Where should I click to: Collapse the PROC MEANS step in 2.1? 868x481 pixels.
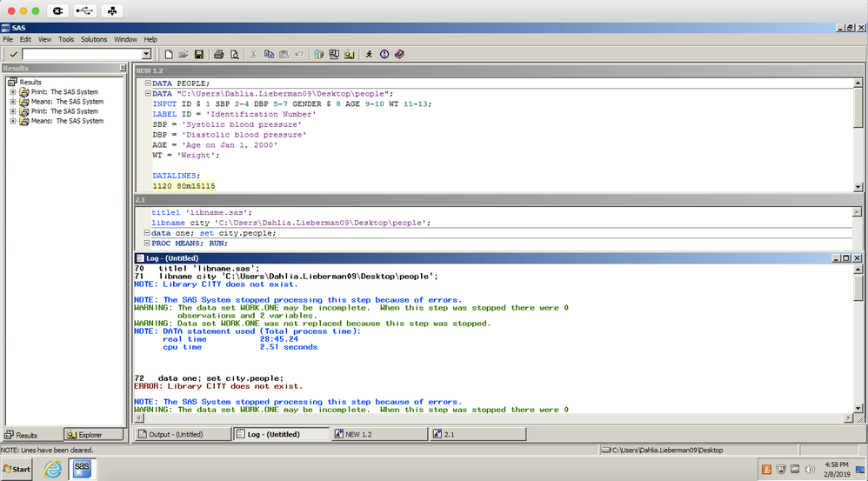click(147, 243)
